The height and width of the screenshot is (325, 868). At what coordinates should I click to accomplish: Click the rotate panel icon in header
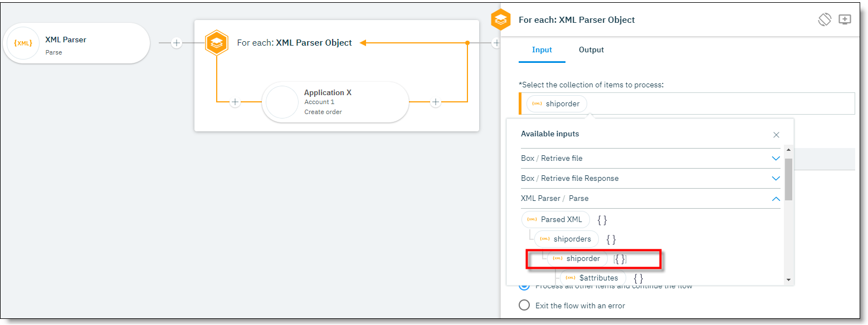click(x=825, y=19)
